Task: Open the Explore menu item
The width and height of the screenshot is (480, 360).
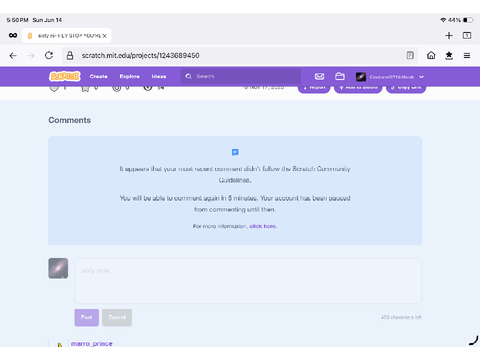Action: pos(129,76)
